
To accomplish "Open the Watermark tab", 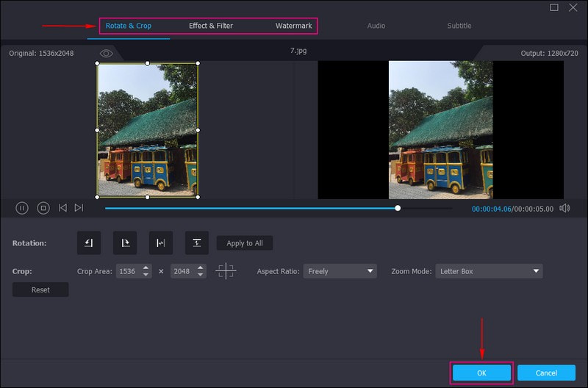I will [293, 26].
